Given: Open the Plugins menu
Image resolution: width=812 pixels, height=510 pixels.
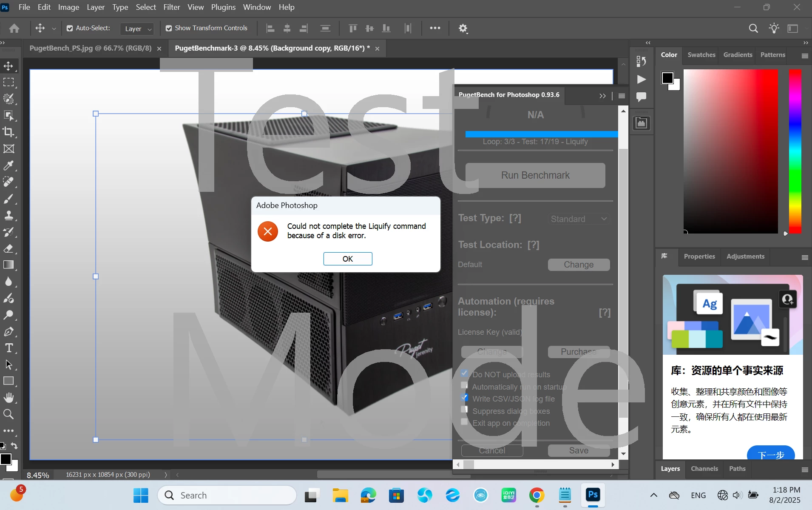Looking at the screenshot, I should coord(223,7).
